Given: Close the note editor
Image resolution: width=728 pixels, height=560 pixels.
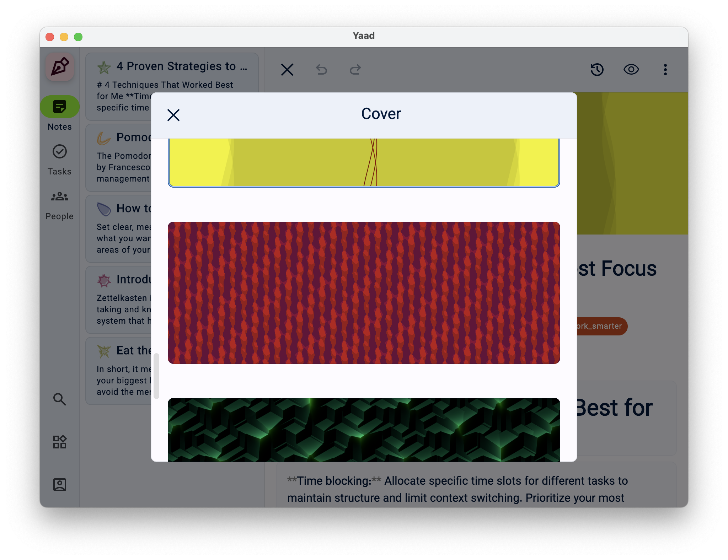Looking at the screenshot, I should tap(287, 70).
